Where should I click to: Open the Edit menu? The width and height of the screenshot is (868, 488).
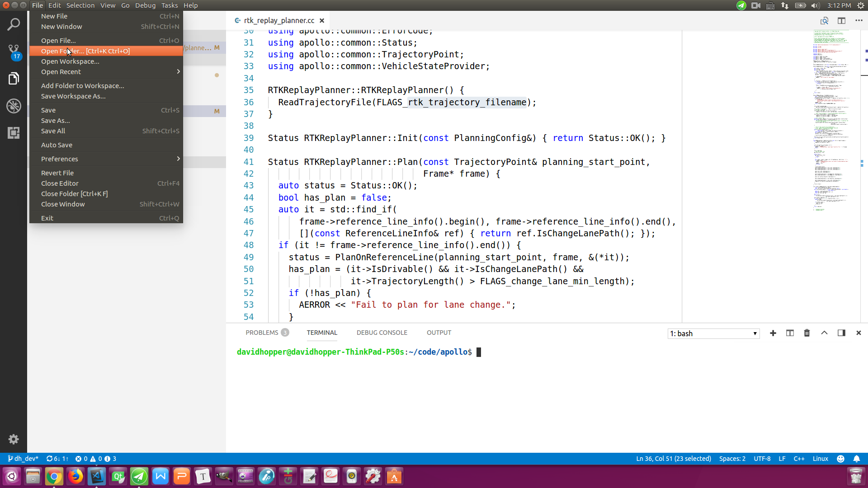pyautogui.click(x=55, y=5)
